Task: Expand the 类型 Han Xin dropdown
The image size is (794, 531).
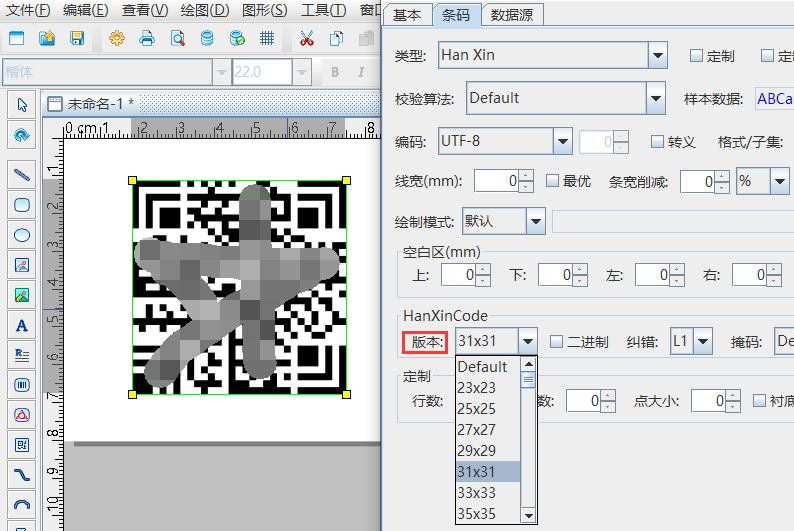Action: [657, 55]
